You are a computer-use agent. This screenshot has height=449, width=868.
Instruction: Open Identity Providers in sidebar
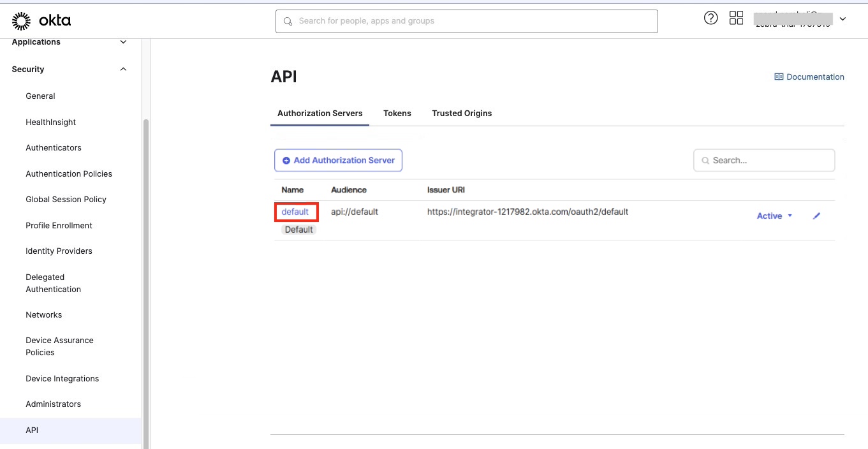pos(59,251)
